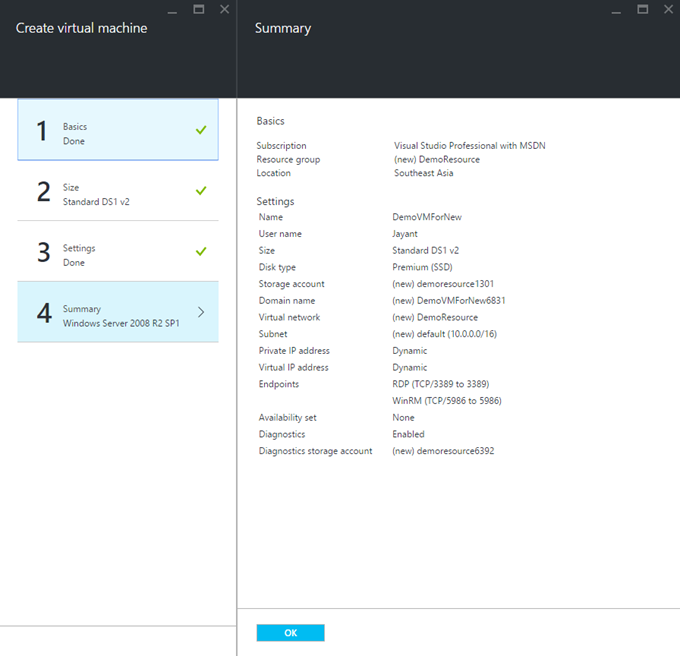Screen dimensions: 680x656
Task: Click the demoresource1301 storage account value
Action: (x=443, y=284)
